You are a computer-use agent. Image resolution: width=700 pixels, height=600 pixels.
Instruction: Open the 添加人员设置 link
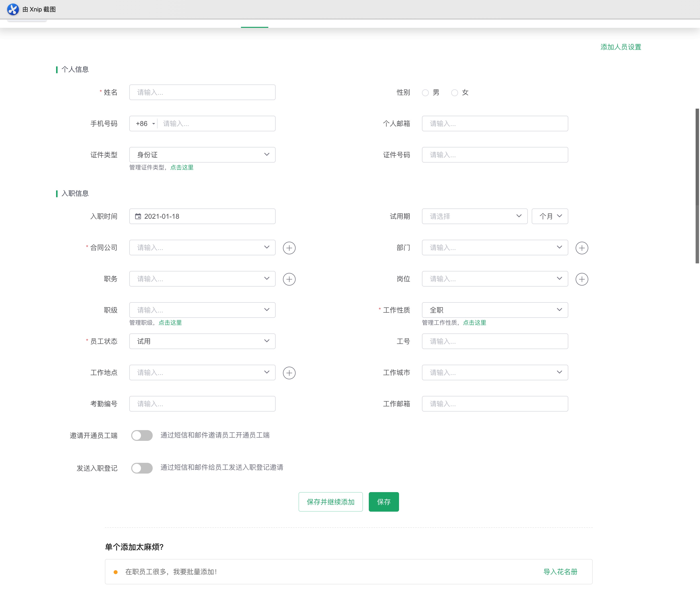coord(620,47)
